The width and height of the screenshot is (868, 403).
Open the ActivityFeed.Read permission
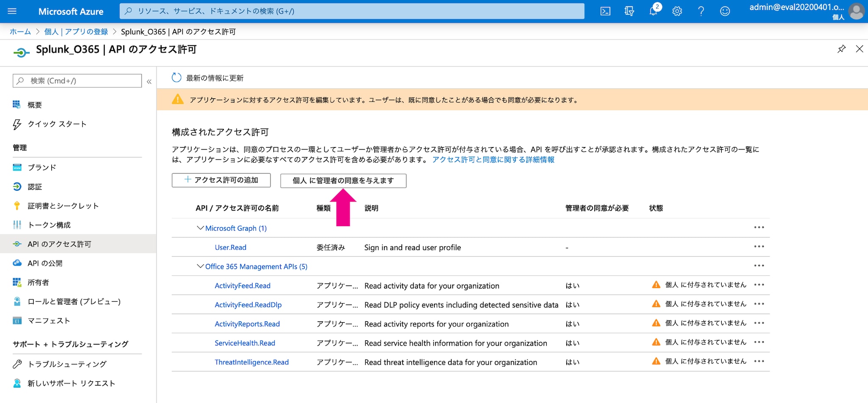pyautogui.click(x=242, y=286)
